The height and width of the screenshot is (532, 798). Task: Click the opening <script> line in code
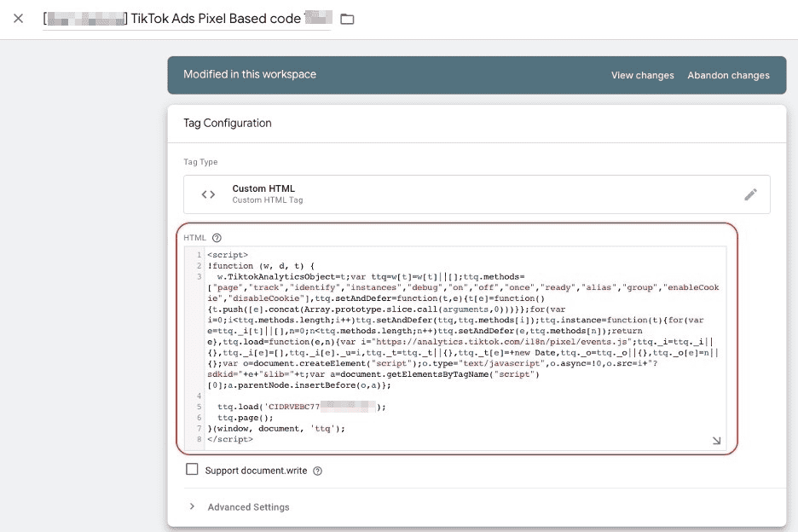click(x=228, y=255)
